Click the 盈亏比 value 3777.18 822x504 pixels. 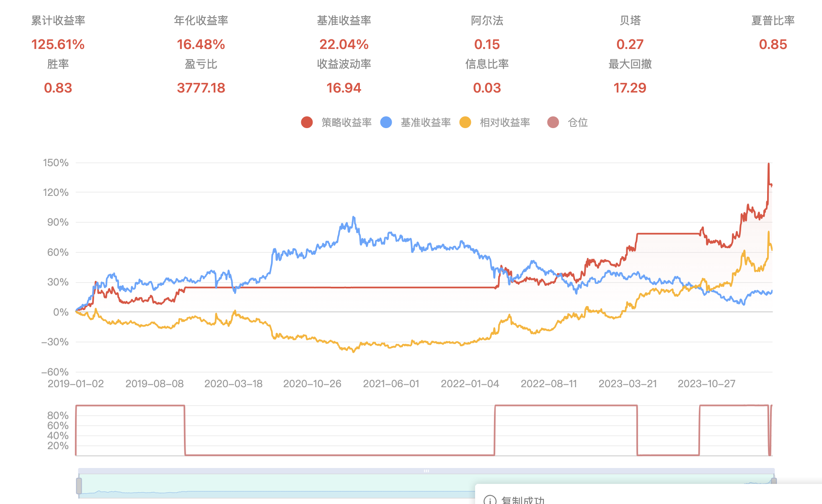[201, 88]
